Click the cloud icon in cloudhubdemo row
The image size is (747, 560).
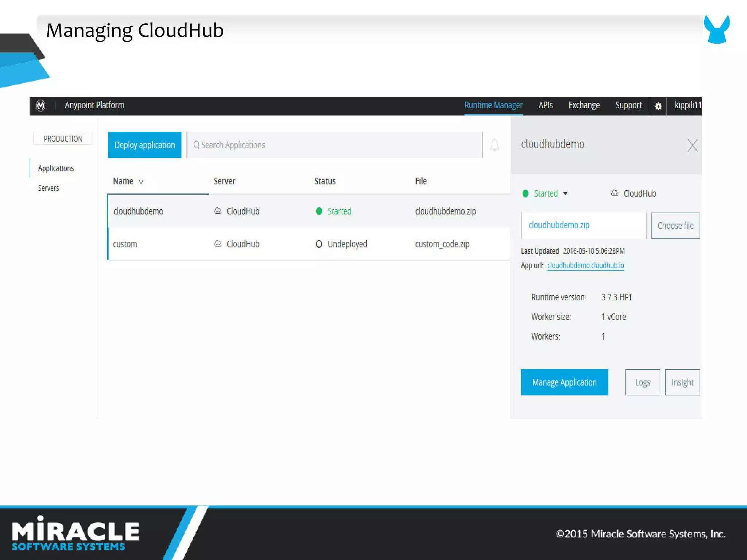(218, 211)
